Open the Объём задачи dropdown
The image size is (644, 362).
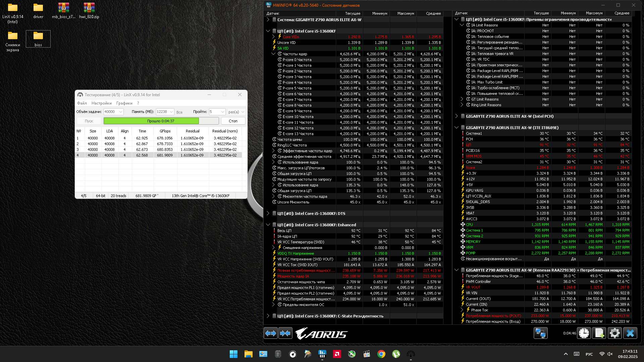coord(121,112)
